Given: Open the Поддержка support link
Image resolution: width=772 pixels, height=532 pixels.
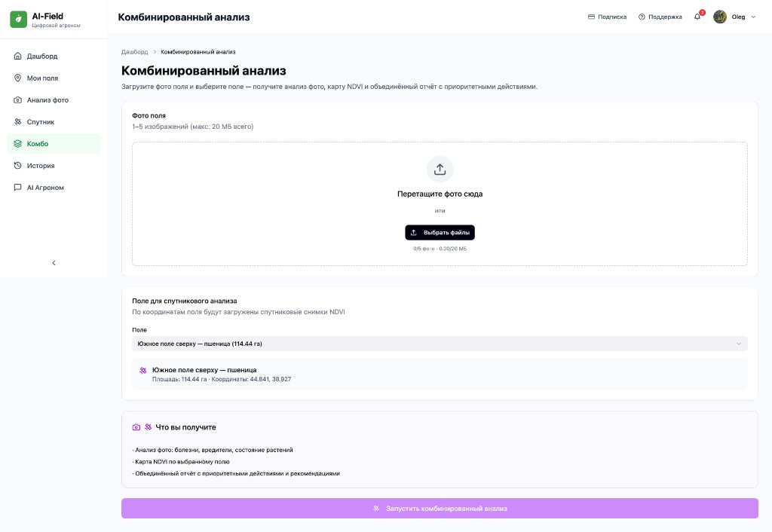Looking at the screenshot, I should (x=660, y=17).
